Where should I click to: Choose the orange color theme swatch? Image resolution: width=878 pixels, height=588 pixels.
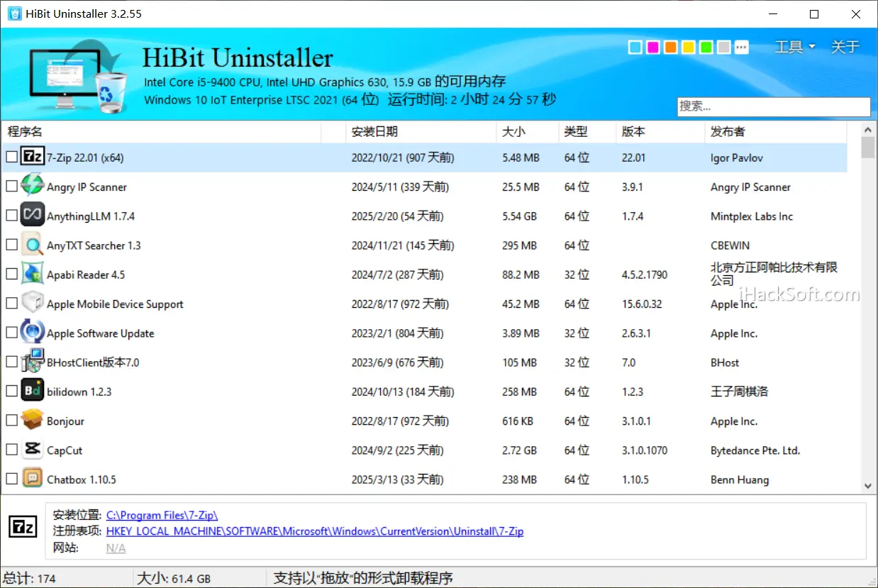coord(671,48)
